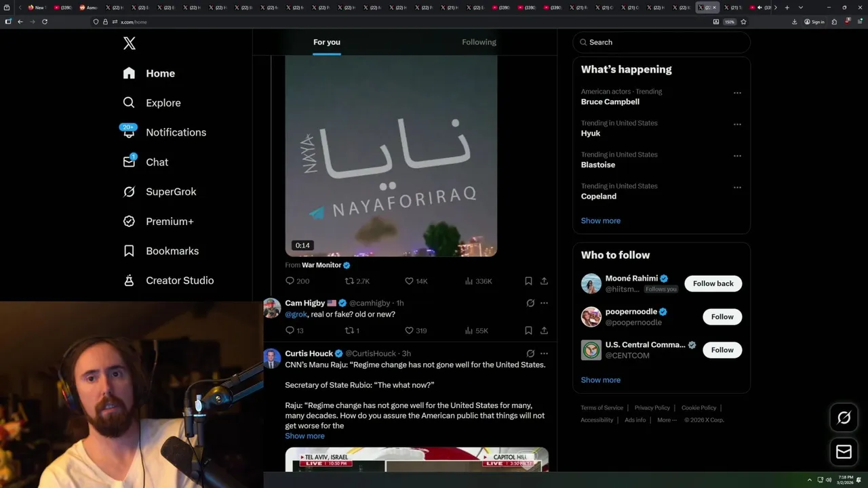Click the Search input field
This screenshot has width=868, height=488.
tap(661, 42)
